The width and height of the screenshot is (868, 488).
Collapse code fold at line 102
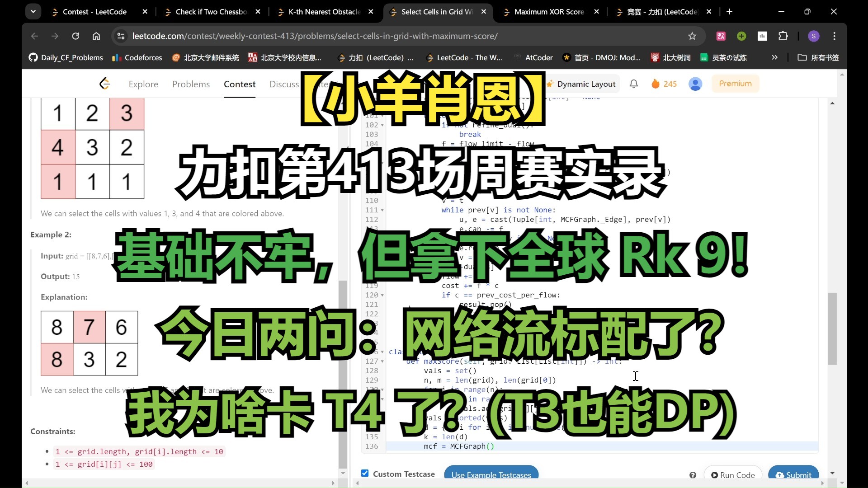coord(382,125)
